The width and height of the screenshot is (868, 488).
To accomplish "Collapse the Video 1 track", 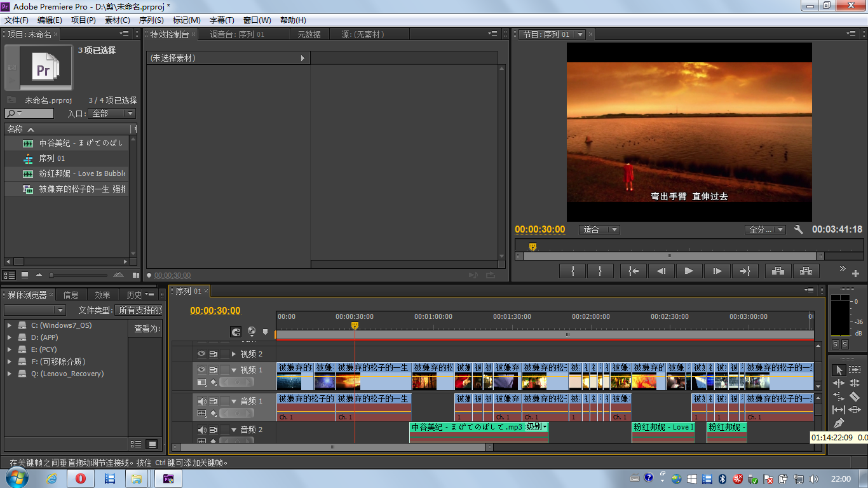I will point(234,370).
